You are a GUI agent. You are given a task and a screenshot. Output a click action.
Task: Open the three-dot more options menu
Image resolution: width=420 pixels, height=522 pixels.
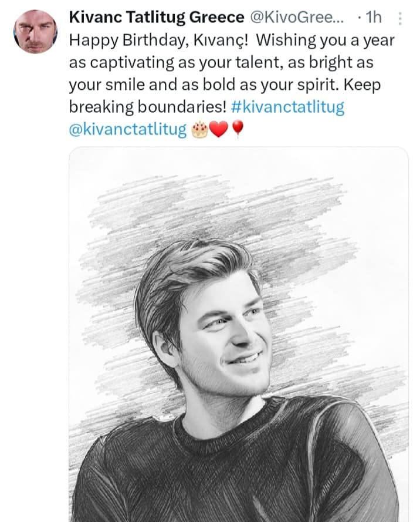[x=400, y=18]
